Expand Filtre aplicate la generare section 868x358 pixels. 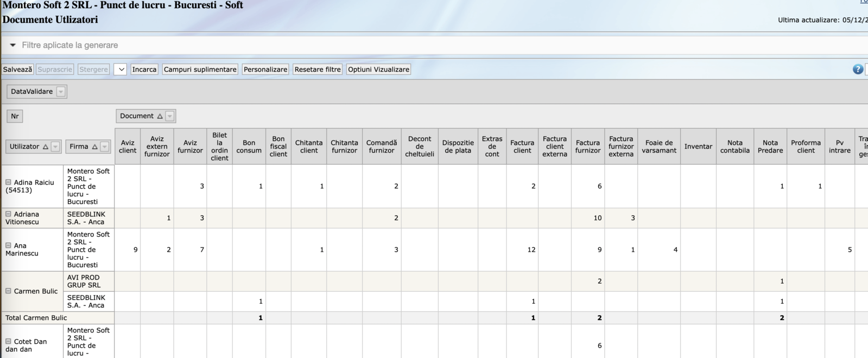12,45
